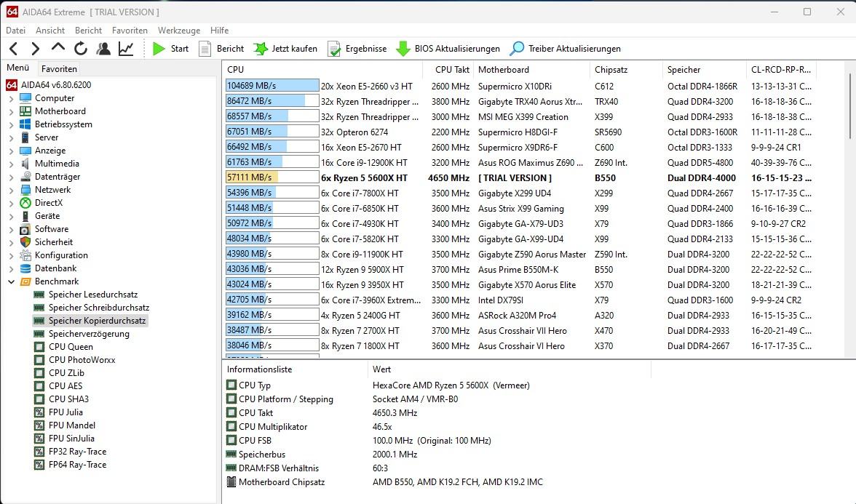Select the 104689 MB/s Xeon E5-2660 result bar
The height and width of the screenshot is (504, 856).
[272, 86]
